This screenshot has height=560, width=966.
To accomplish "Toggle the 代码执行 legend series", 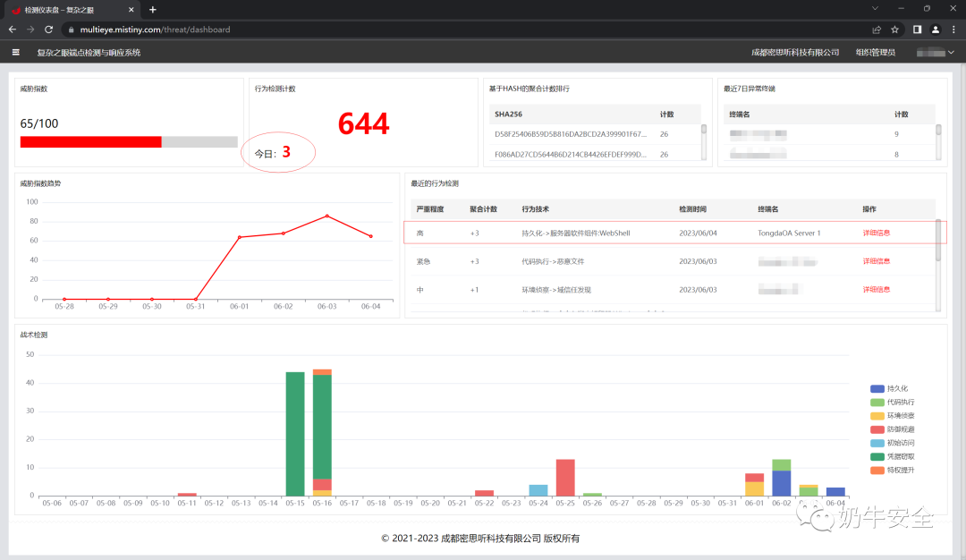I will 892,403.
